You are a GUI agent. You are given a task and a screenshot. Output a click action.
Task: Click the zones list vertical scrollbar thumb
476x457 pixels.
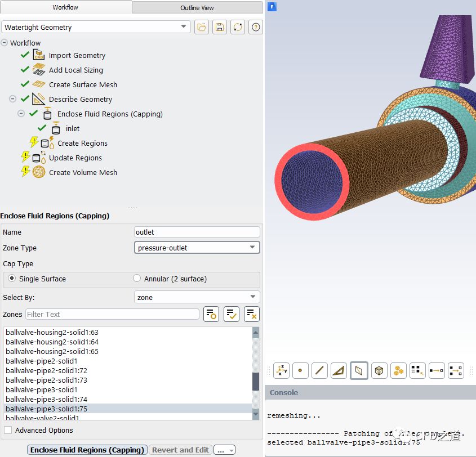(256, 381)
